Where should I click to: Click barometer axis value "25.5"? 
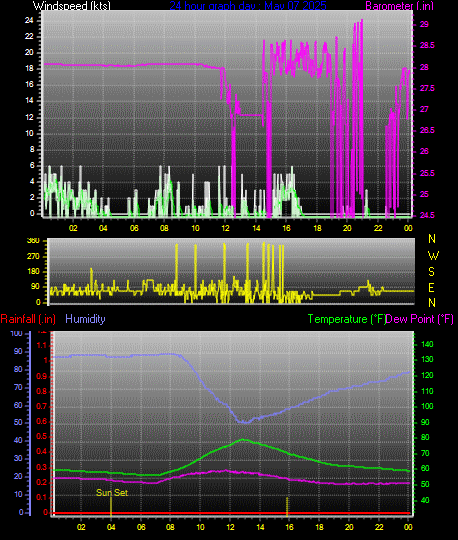click(427, 173)
